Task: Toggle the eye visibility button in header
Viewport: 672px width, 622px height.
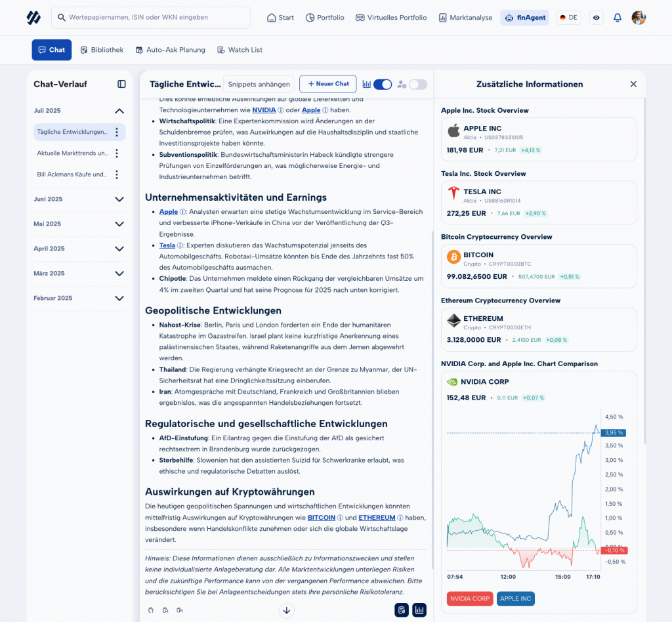Action: pos(596,18)
